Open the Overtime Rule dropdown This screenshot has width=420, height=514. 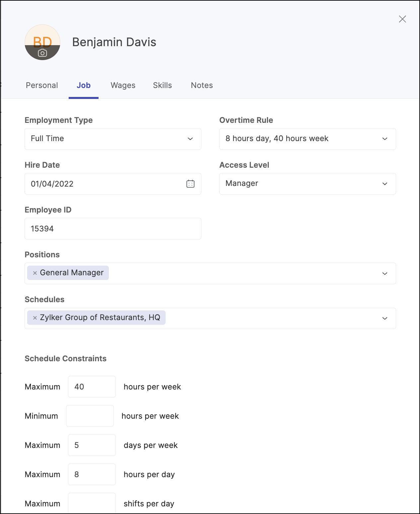pos(308,139)
